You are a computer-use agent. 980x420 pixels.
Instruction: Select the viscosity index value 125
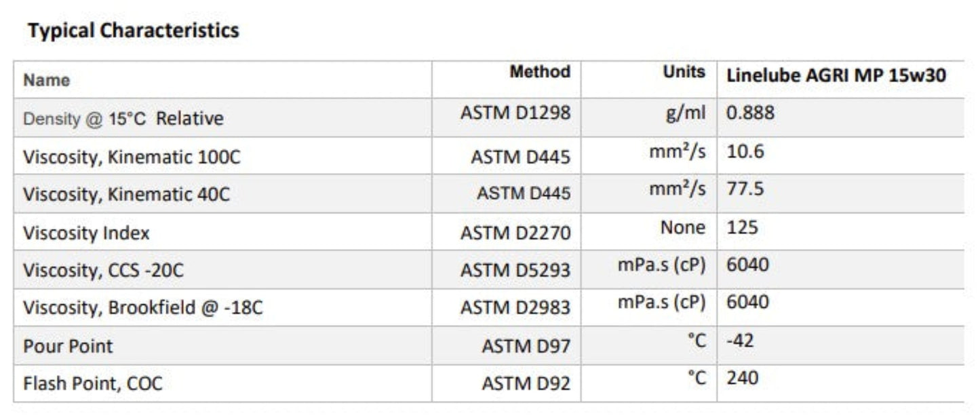point(742,227)
